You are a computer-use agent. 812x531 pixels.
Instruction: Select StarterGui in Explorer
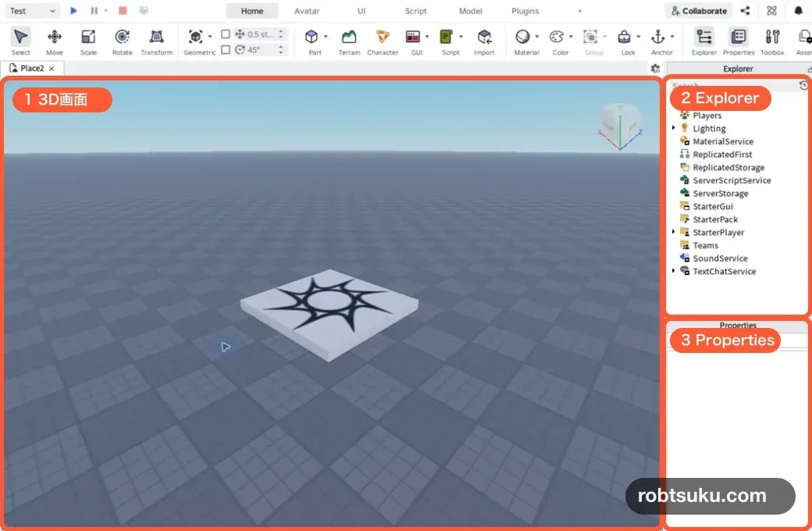pos(713,206)
